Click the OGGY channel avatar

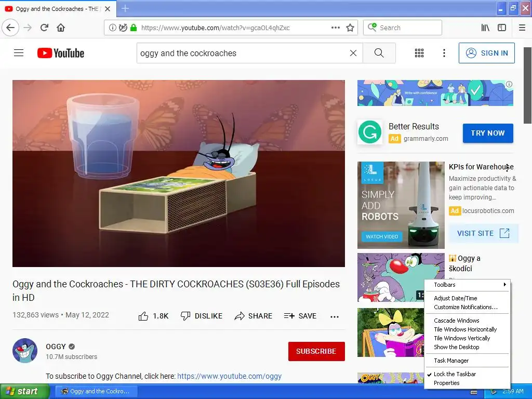click(x=25, y=351)
